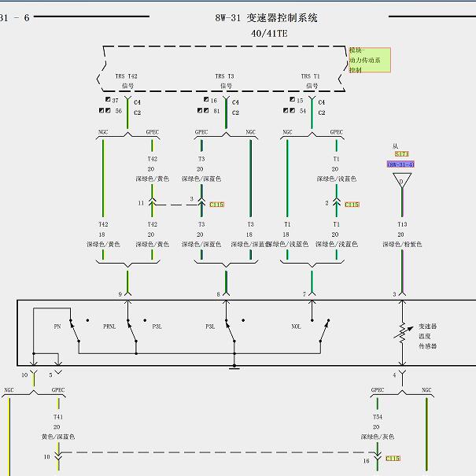Click the double square icons beside pin 56
Image resolution: width=476 pixels, height=476 pixels.
pos(105,110)
